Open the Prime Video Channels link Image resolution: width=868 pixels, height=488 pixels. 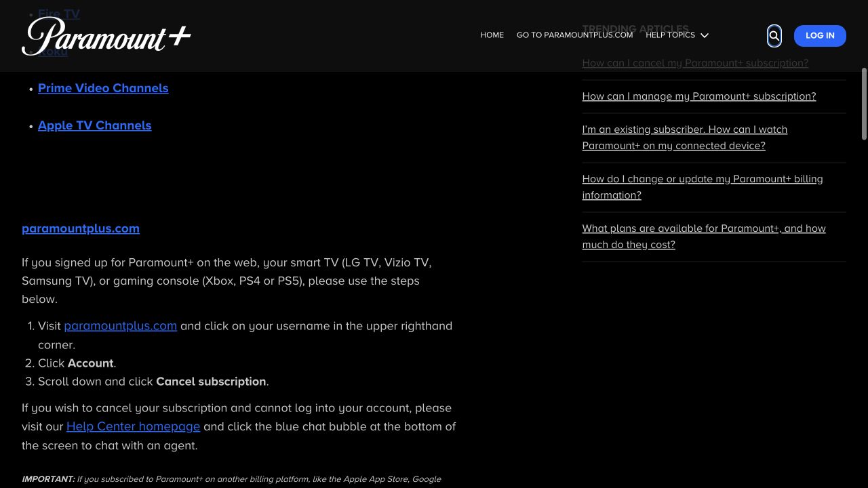click(x=103, y=88)
